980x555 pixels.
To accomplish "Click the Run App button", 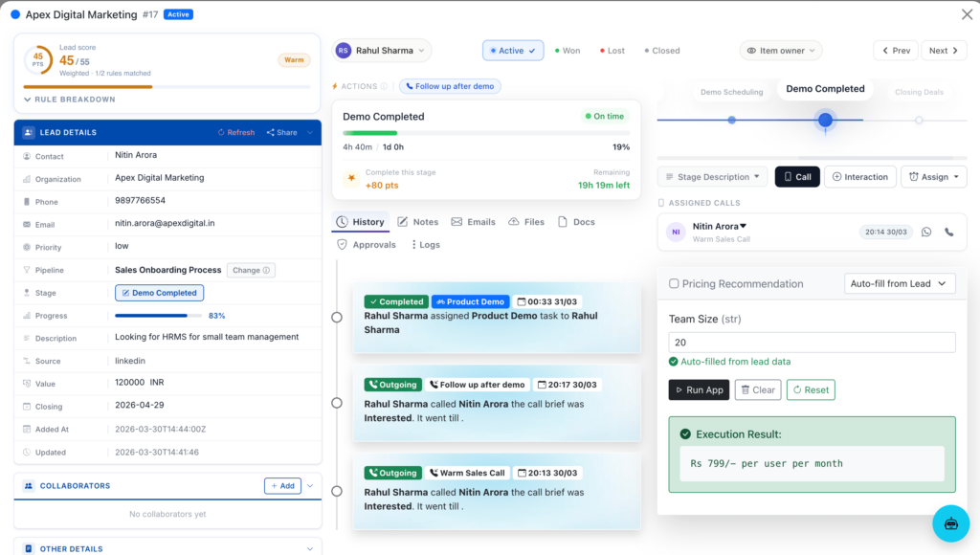I will [699, 389].
